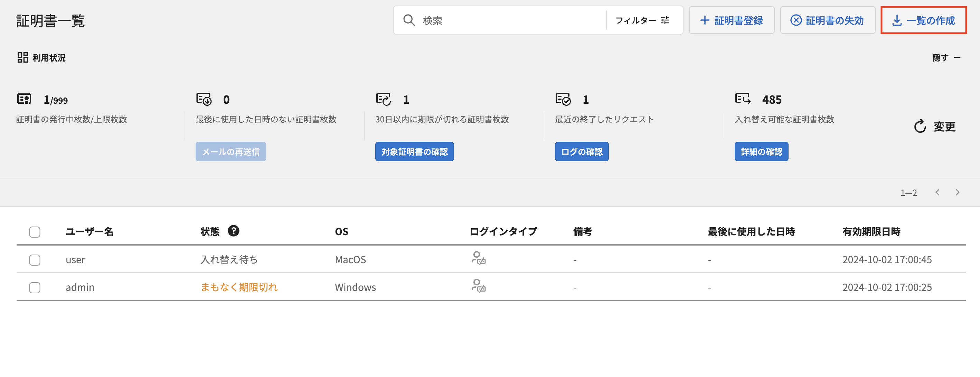Click the 変更 refresh icon
The height and width of the screenshot is (377, 980).
pyautogui.click(x=920, y=127)
